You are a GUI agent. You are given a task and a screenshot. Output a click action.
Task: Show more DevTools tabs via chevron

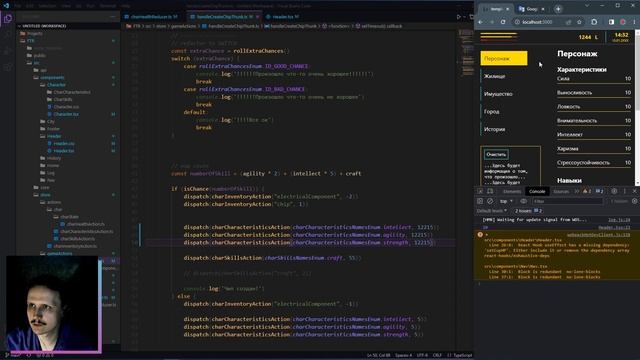tap(576, 191)
